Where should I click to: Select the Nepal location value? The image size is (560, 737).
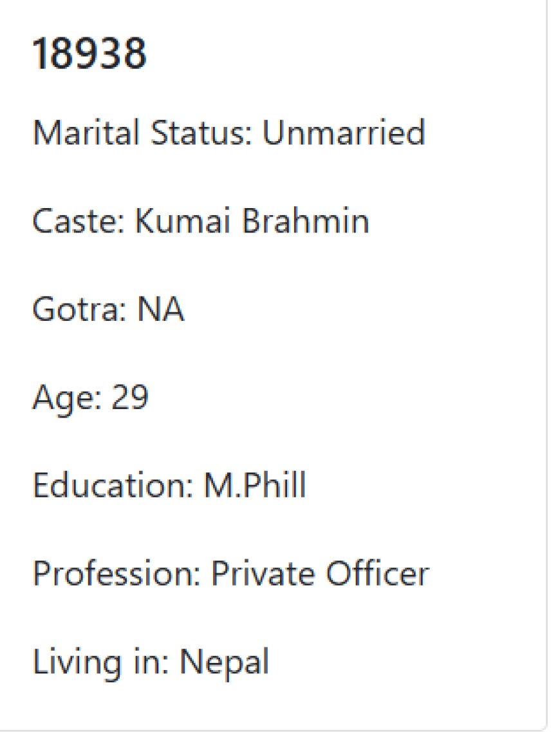click(224, 663)
